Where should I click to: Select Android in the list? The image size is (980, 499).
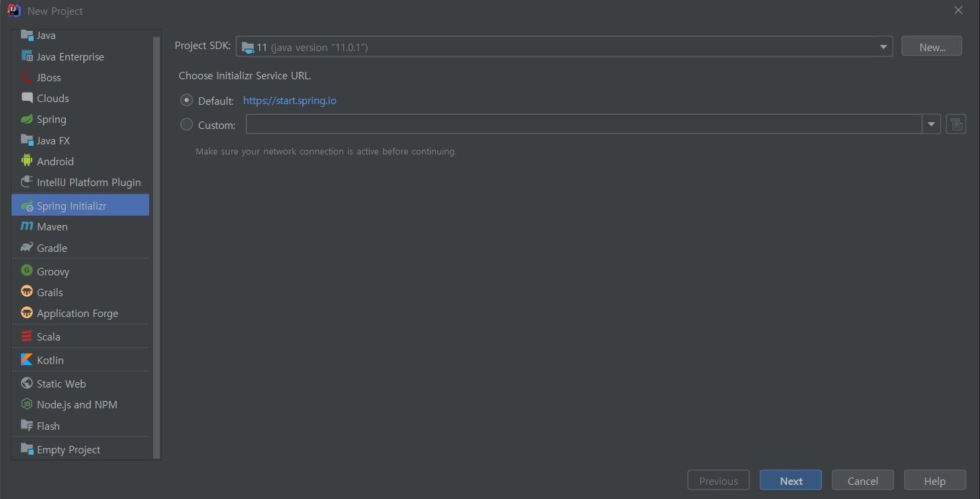click(x=55, y=161)
